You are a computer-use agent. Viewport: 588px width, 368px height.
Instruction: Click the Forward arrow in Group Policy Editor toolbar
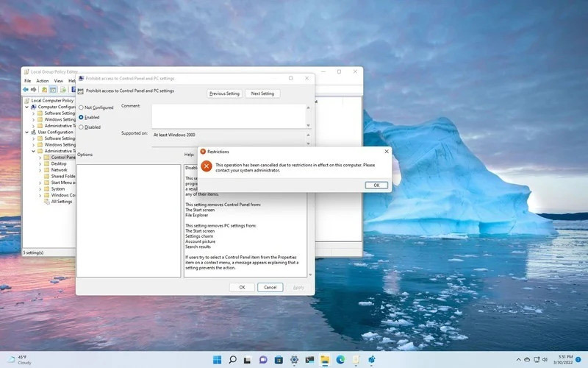click(x=34, y=90)
